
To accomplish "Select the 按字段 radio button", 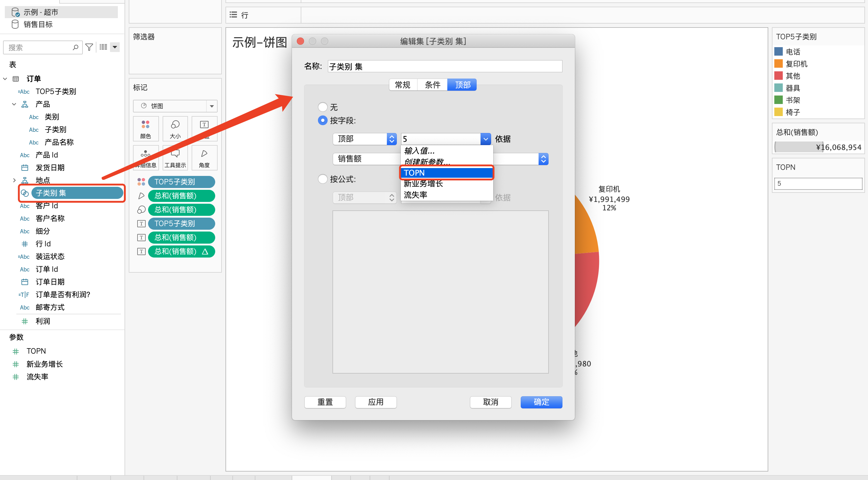I will (322, 120).
